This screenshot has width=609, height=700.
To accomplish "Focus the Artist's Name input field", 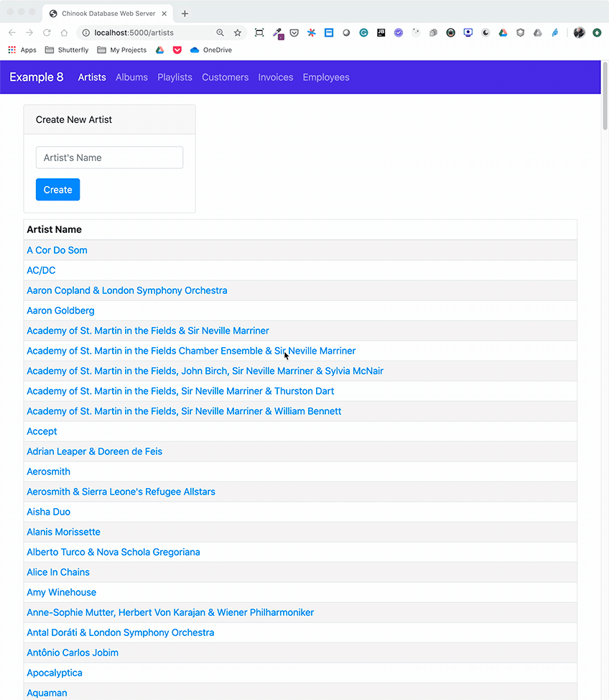I will coord(109,158).
